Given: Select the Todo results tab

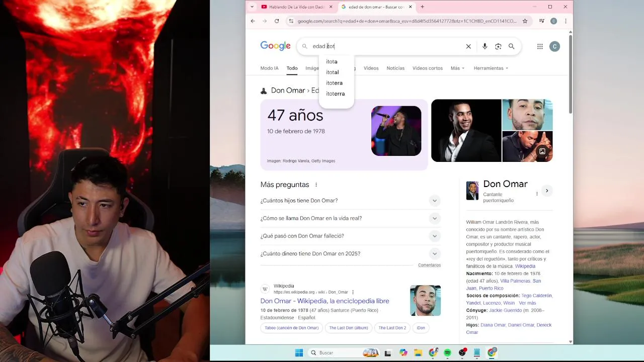Looking at the screenshot, I should (x=292, y=68).
